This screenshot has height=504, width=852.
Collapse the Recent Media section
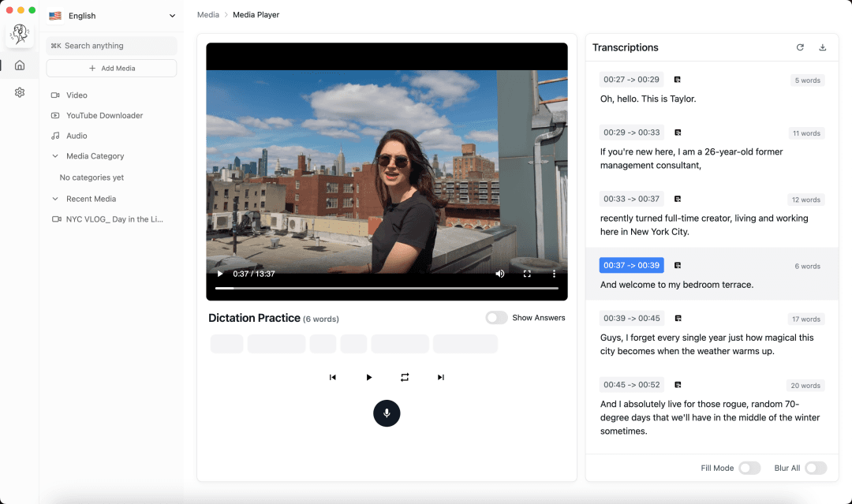pos(55,199)
